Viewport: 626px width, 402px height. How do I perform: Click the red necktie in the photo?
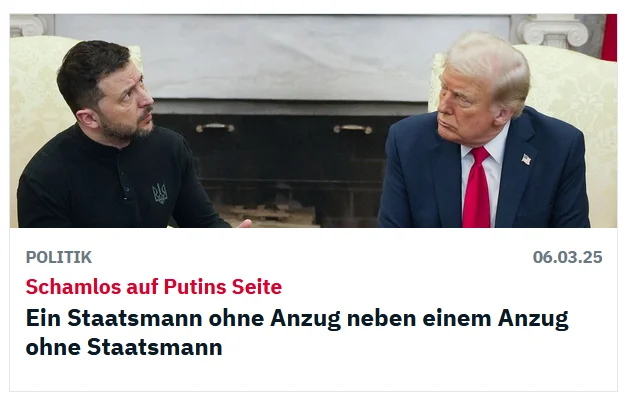tap(477, 187)
